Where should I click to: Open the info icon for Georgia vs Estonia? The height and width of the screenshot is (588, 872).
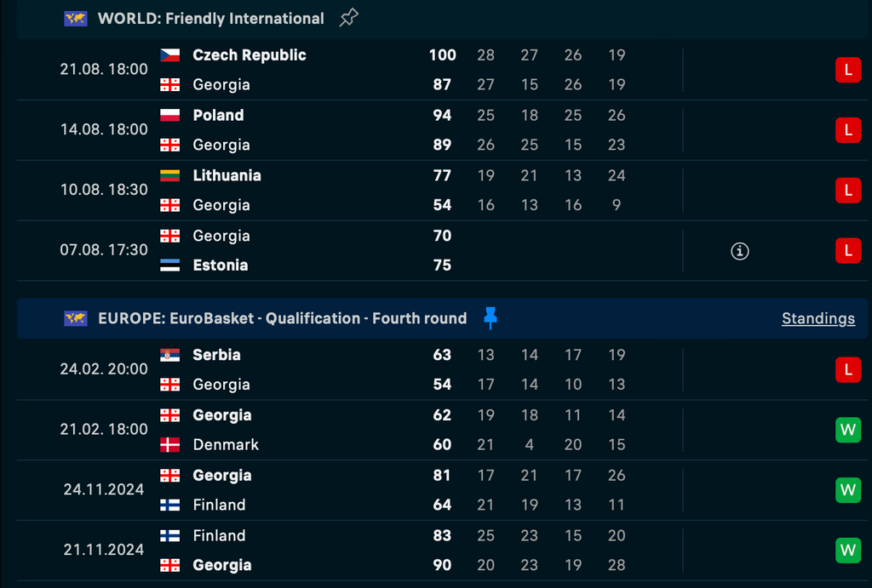(x=739, y=251)
